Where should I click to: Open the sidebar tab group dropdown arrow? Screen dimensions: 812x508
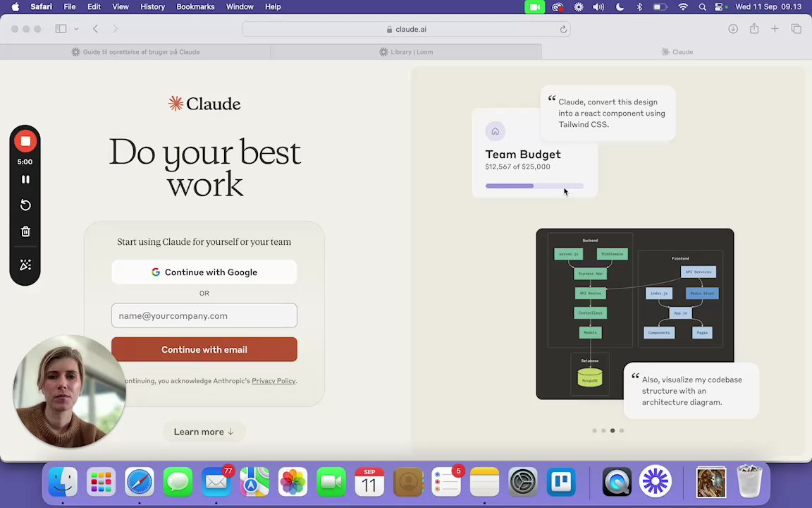tap(76, 29)
